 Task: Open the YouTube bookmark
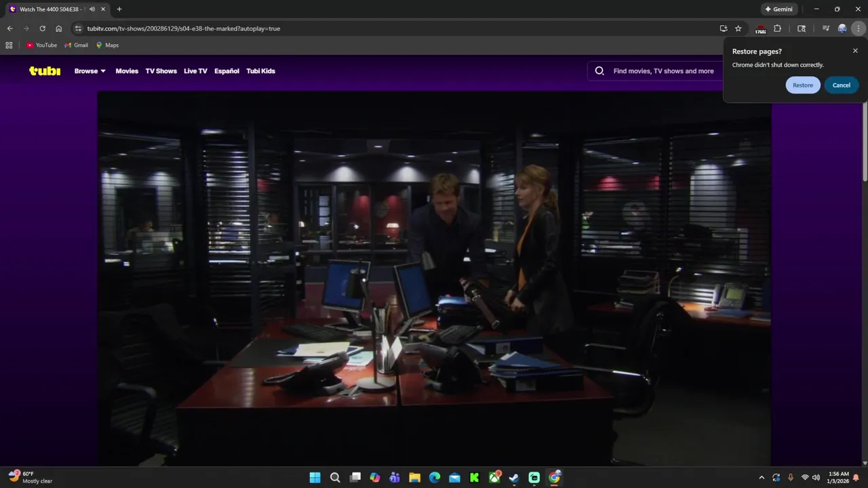tap(41, 45)
